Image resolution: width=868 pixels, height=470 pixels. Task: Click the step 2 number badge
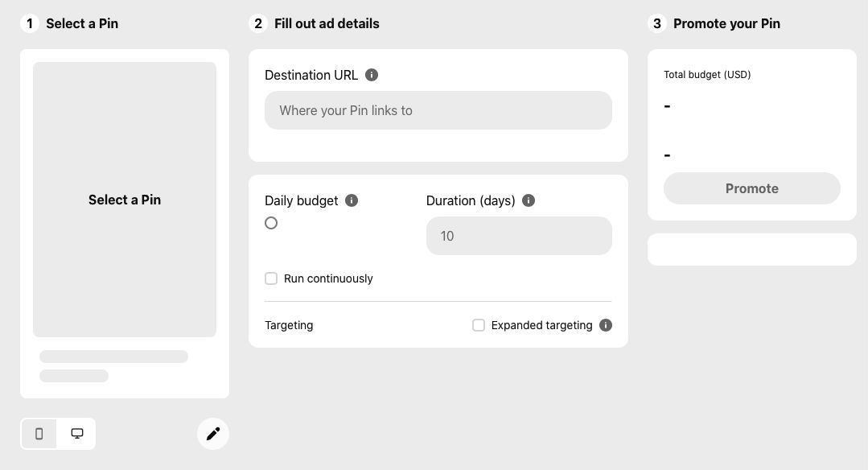pyautogui.click(x=258, y=23)
